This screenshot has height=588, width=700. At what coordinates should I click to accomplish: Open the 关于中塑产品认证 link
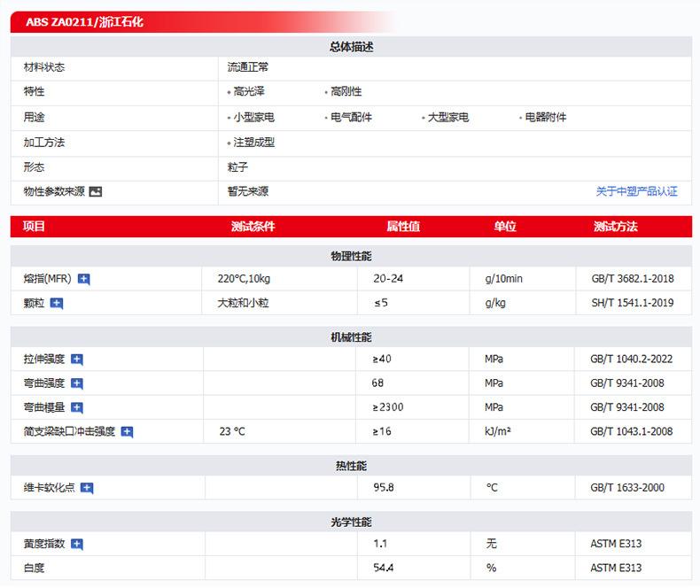[636, 191]
